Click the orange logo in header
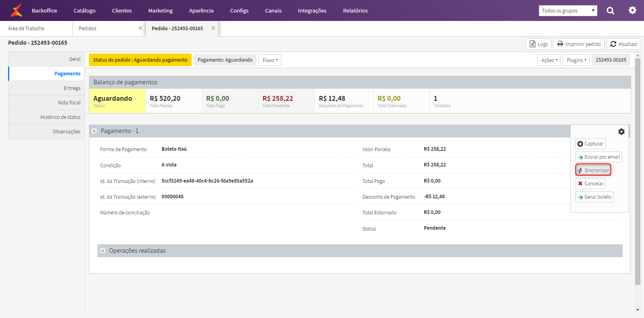This screenshot has height=318, width=644. click(x=16, y=10)
